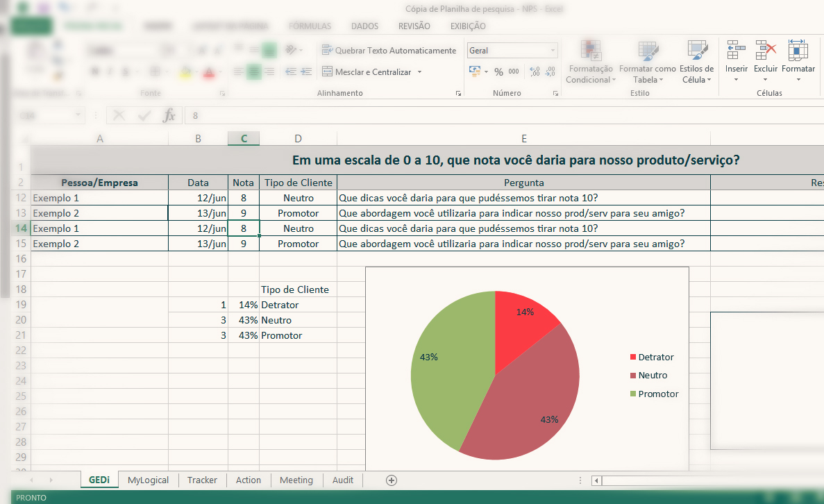Image resolution: width=824 pixels, height=504 pixels.
Task: Click the thousands separator 000 icon
Action: coord(514,72)
